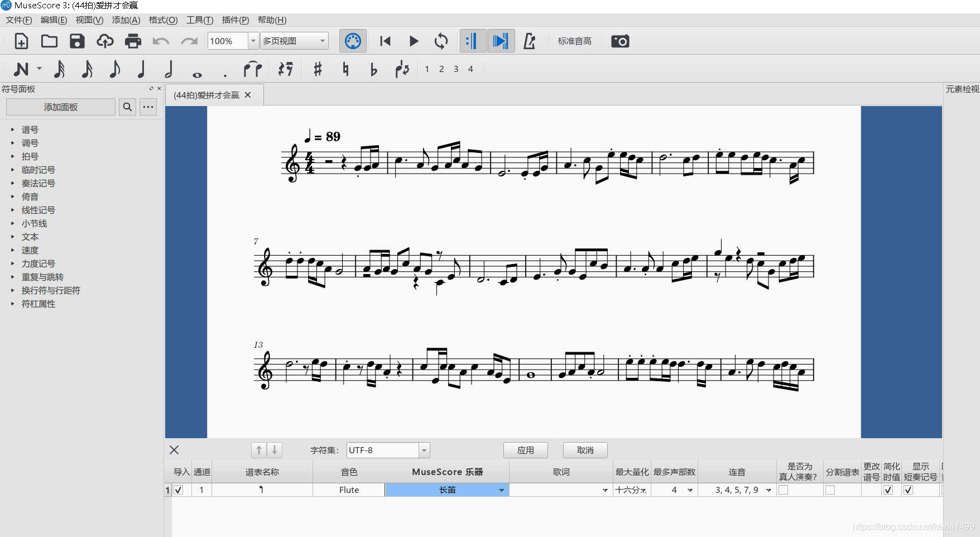This screenshot has height=537, width=980.
Task: Create a new score with the new-file icon
Action: tap(21, 41)
